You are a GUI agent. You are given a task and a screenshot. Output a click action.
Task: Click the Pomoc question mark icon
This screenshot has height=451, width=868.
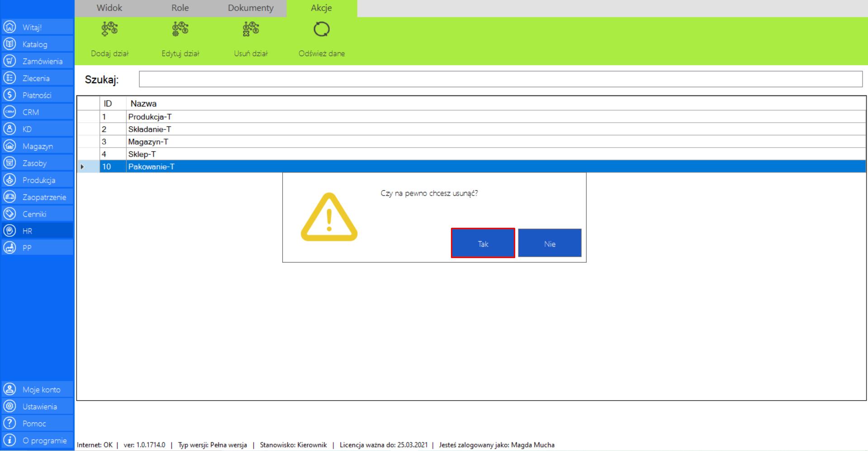pos(9,423)
